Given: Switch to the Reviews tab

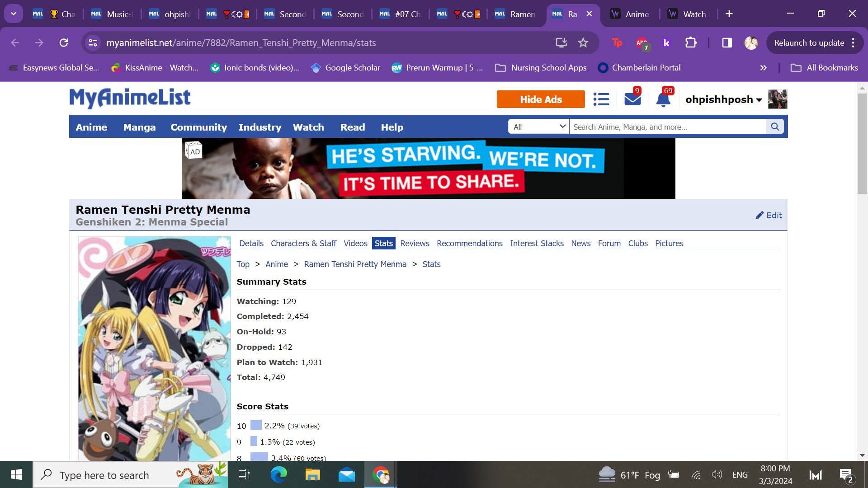Looking at the screenshot, I should (415, 244).
